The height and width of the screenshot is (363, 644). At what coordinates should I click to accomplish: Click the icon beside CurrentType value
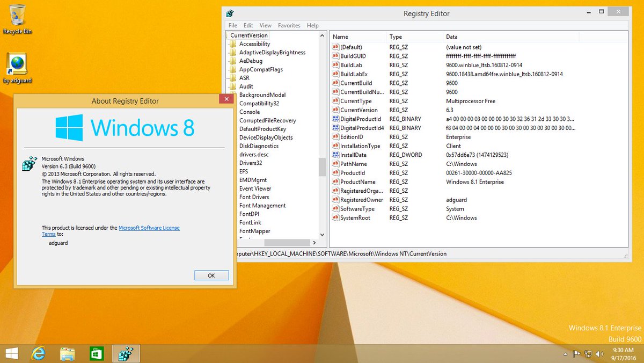coord(336,101)
